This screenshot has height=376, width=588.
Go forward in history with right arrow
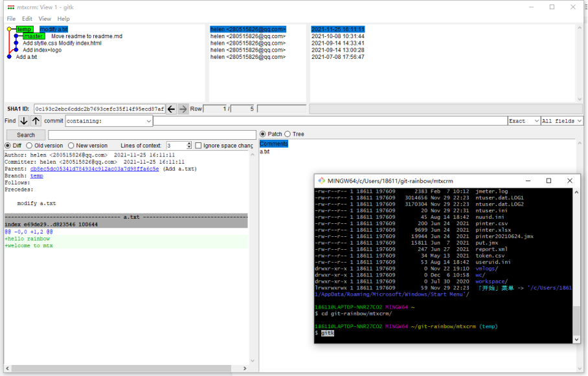(x=183, y=109)
